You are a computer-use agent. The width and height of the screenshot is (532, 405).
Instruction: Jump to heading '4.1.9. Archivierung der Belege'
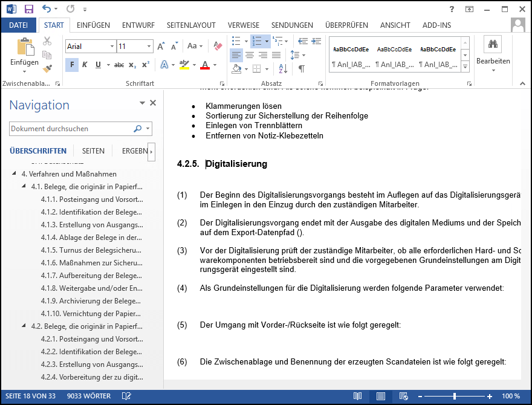[92, 301]
